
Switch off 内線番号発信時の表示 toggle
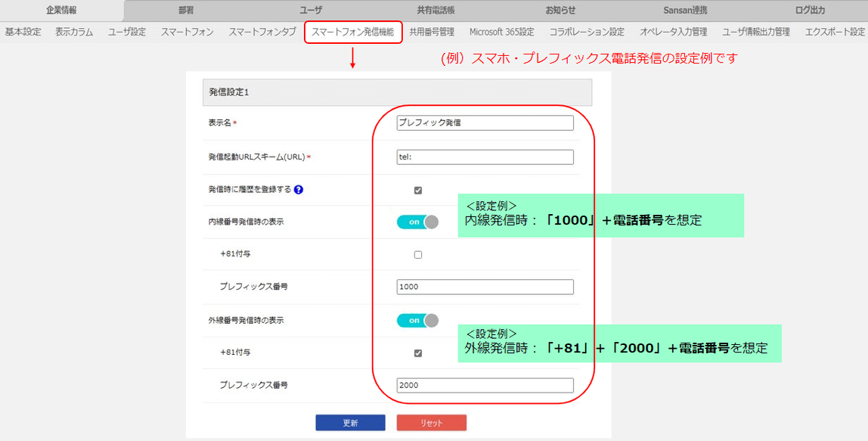click(418, 222)
